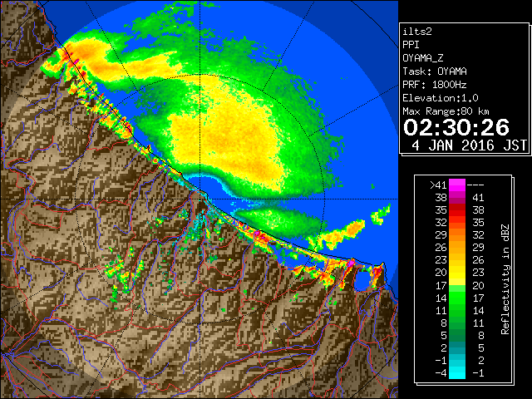
Task: Select the "Task: OYAMA" line
Action: click(x=435, y=71)
